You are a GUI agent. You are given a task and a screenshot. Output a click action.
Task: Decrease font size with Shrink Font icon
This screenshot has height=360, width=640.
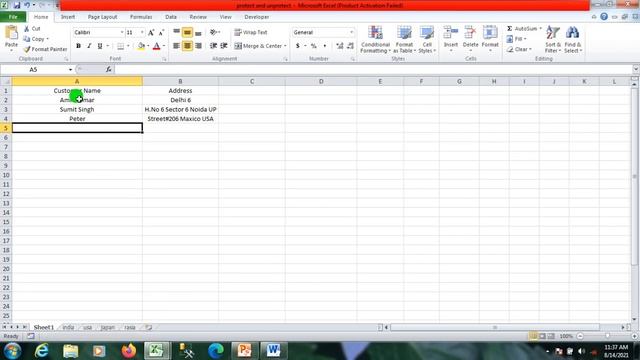pos(161,33)
